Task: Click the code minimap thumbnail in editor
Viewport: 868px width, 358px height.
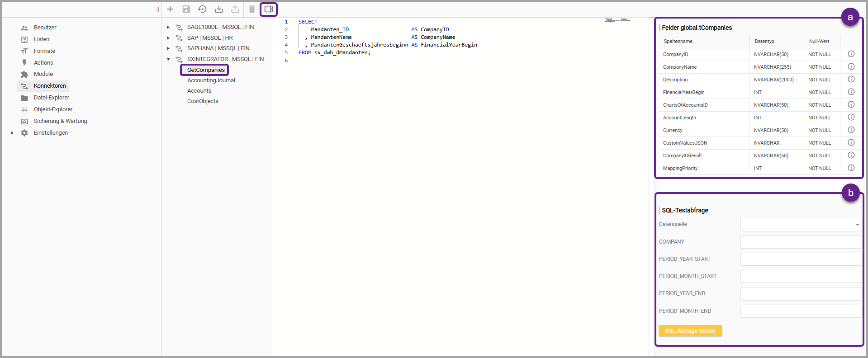Action: tap(617, 20)
